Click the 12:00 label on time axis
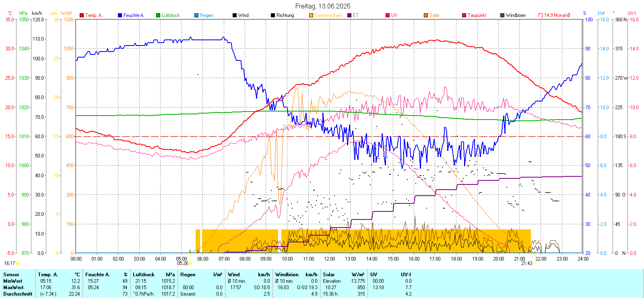Image resolution: width=644 pixels, height=298 pixels. [330, 259]
